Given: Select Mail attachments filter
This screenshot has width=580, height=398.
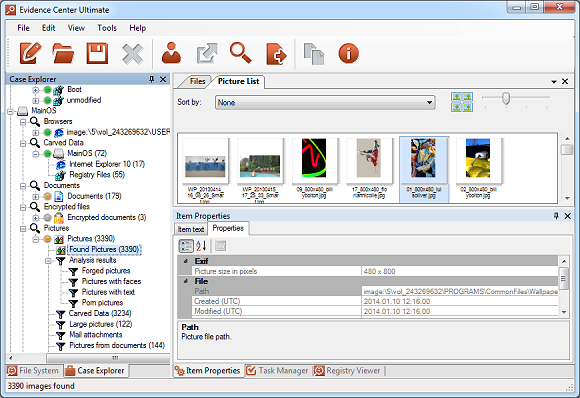Looking at the screenshot, I should point(95,335).
